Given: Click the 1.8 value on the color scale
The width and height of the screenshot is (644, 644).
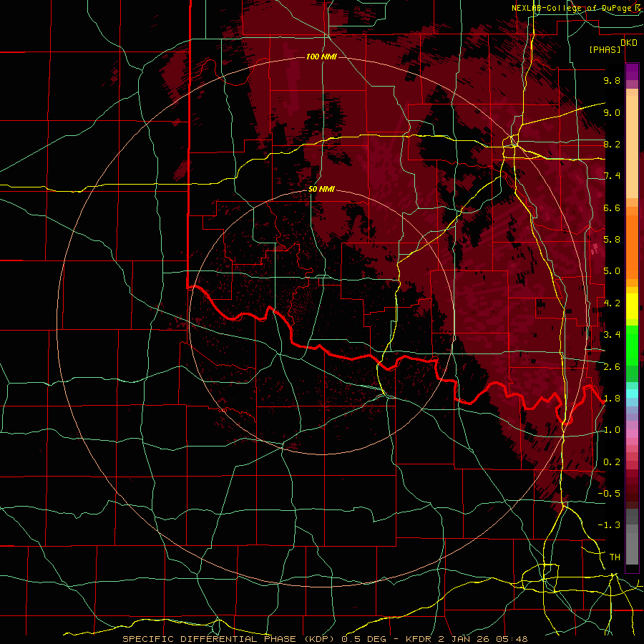Looking at the screenshot, I should point(612,399).
